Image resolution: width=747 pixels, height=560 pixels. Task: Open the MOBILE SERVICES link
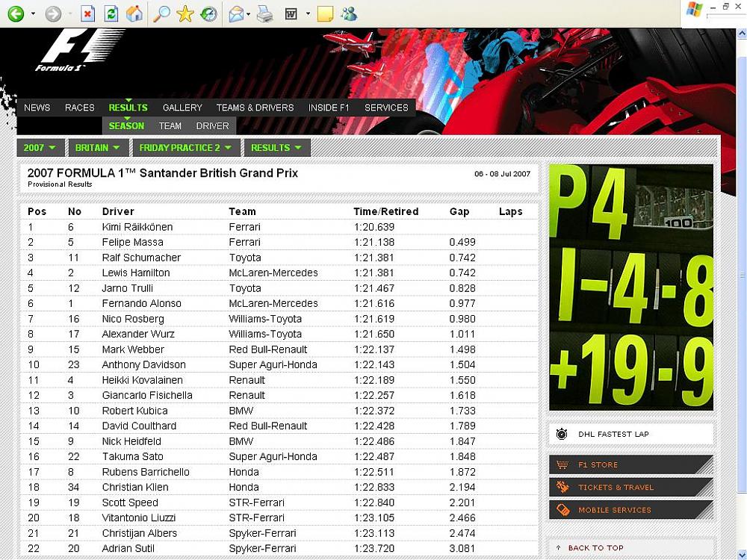pyautogui.click(x=631, y=509)
